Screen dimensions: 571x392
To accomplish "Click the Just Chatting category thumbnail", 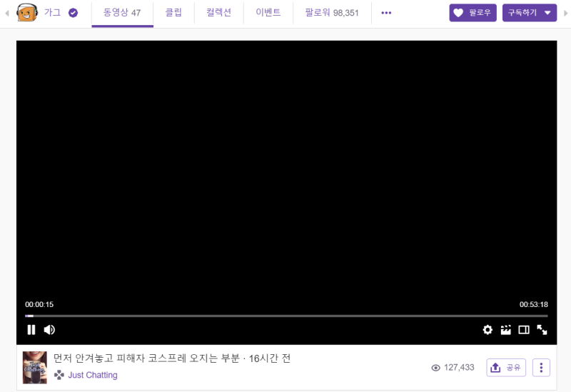I will pyautogui.click(x=34, y=367).
